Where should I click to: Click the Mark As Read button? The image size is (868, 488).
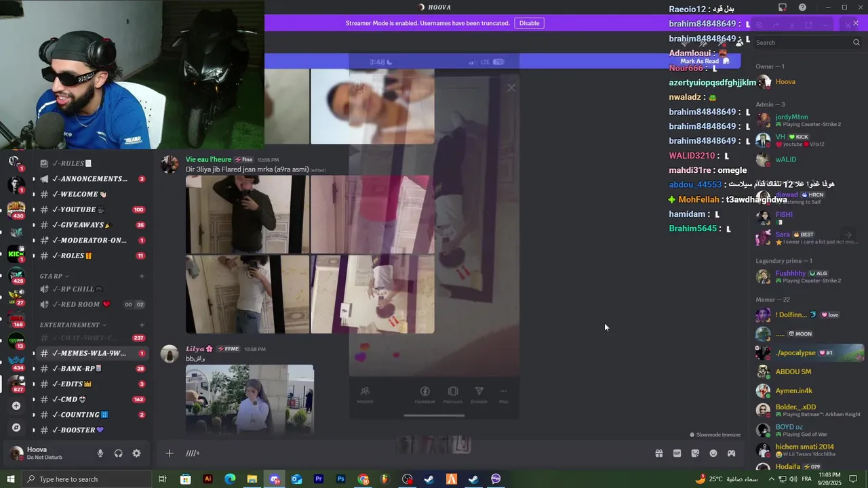point(704,61)
